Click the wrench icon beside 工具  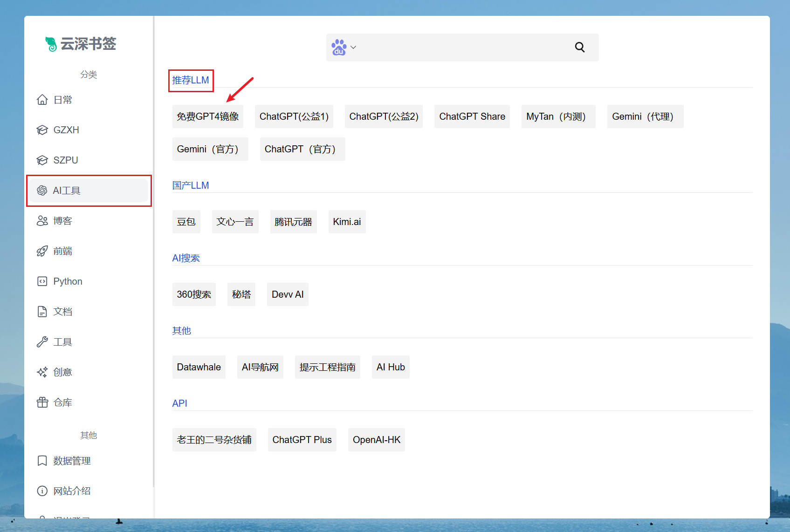[x=42, y=342]
